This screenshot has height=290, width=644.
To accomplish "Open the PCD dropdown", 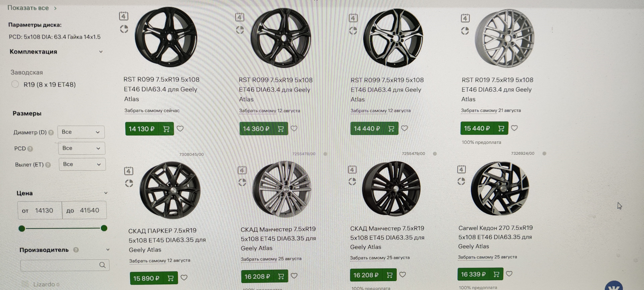I will (x=82, y=148).
